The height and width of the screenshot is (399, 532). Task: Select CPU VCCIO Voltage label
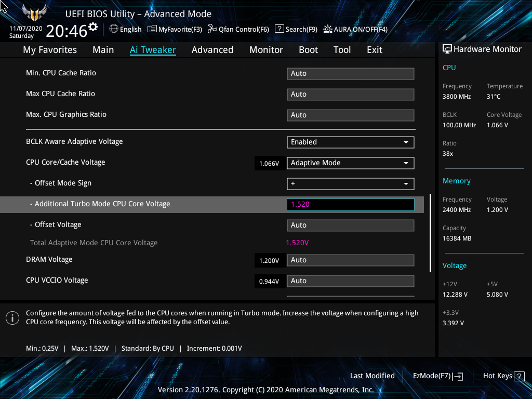(57, 280)
